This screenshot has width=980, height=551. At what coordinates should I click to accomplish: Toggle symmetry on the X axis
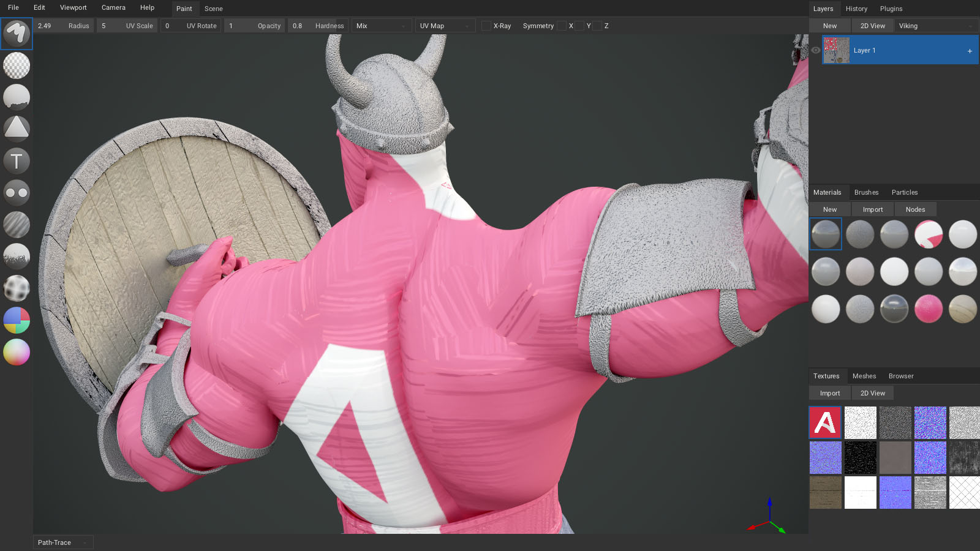562,26
